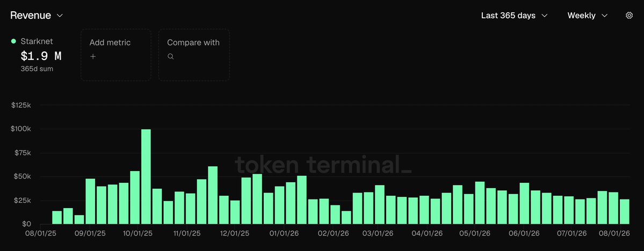Click the chevron next to Revenue
The height and width of the screenshot is (251, 644).
coord(60,16)
